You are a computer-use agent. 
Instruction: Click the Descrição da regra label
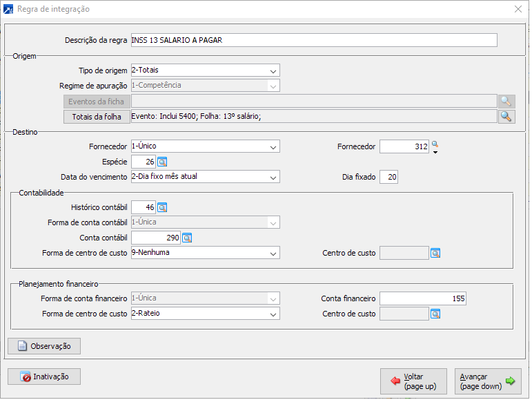96,40
